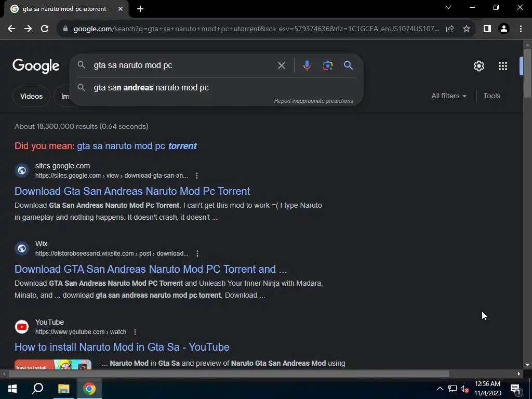Close the gta sa naruto tab
This screenshot has height=399, width=532.
click(121, 9)
